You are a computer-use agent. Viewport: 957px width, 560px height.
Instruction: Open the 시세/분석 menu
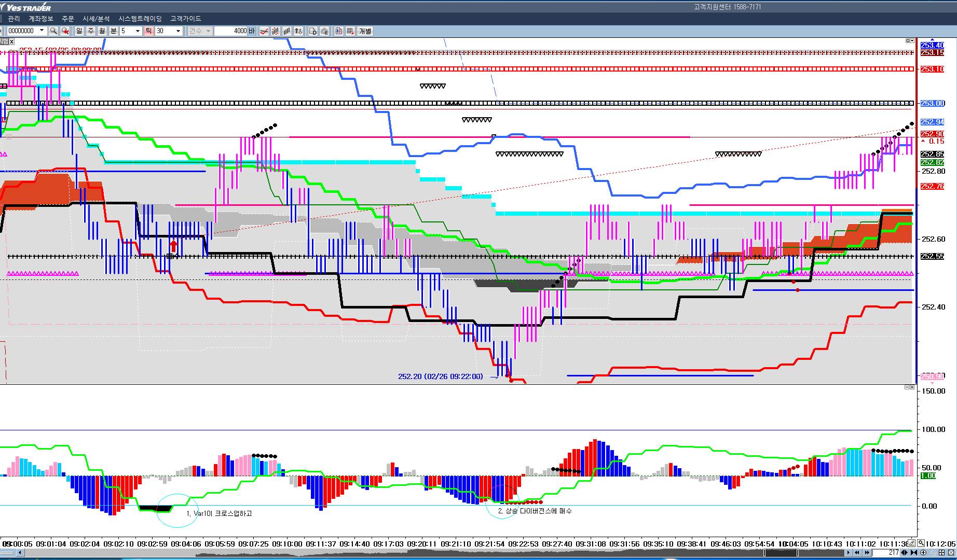pos(96,19)
